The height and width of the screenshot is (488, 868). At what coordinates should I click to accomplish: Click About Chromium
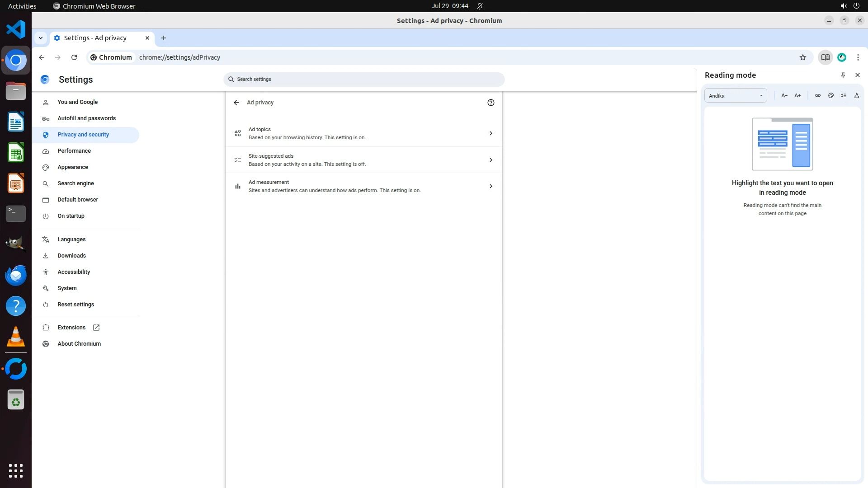click(79, 344)
